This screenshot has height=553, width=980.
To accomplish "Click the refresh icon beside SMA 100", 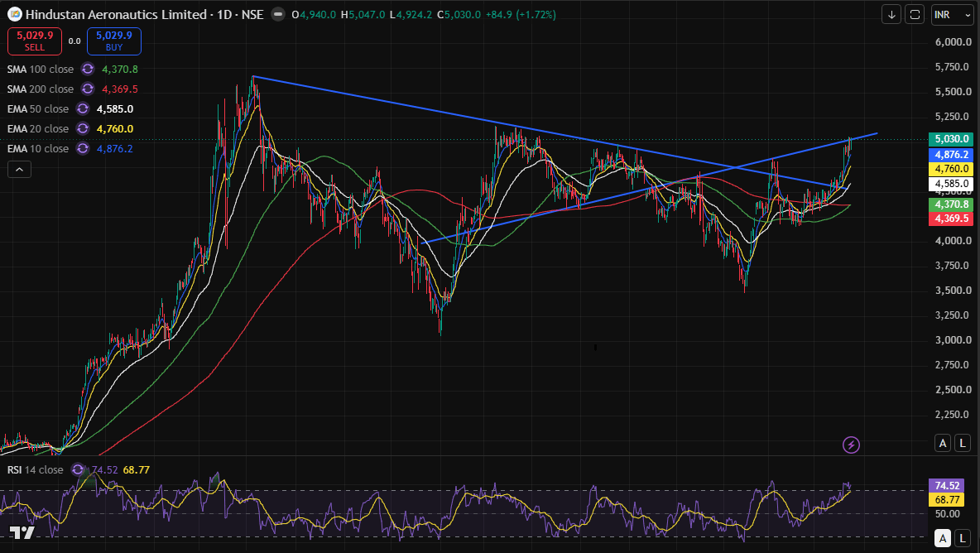I will 88,69.
